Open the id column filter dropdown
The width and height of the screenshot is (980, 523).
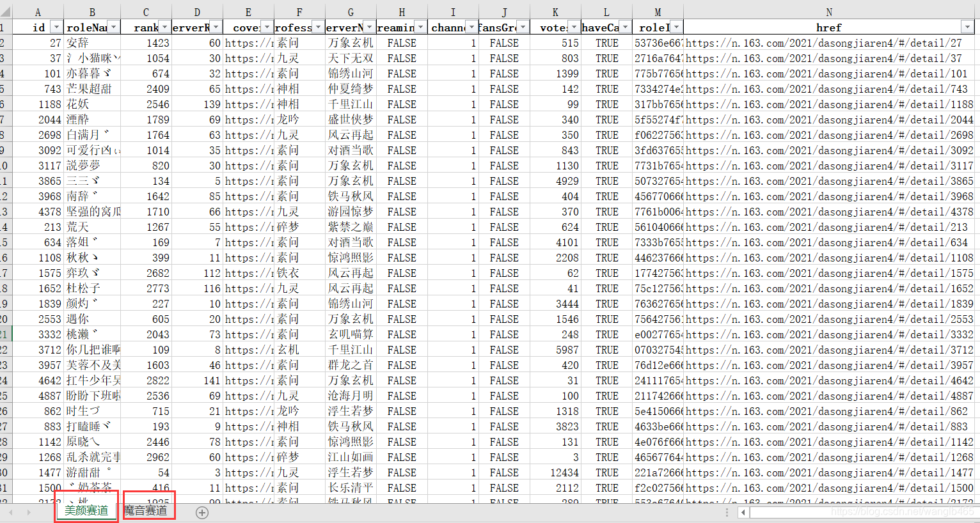[56, 27]
